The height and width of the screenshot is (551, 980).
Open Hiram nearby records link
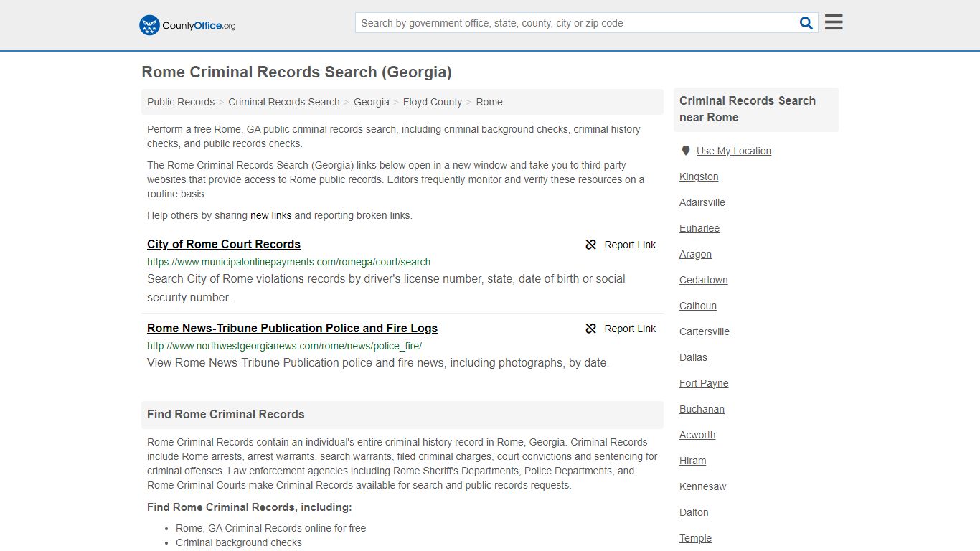[x=693, y=461]
